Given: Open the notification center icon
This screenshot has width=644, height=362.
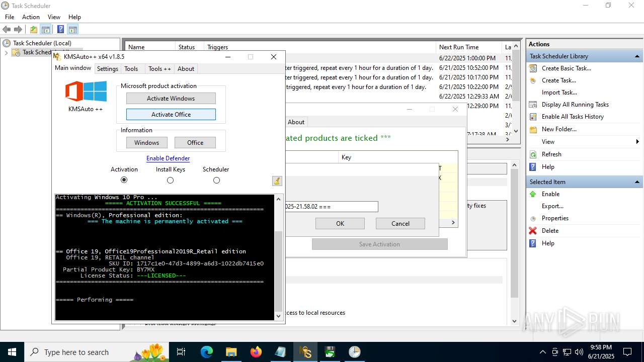Looking at the screenshot, I should click(x=627, y=352).
